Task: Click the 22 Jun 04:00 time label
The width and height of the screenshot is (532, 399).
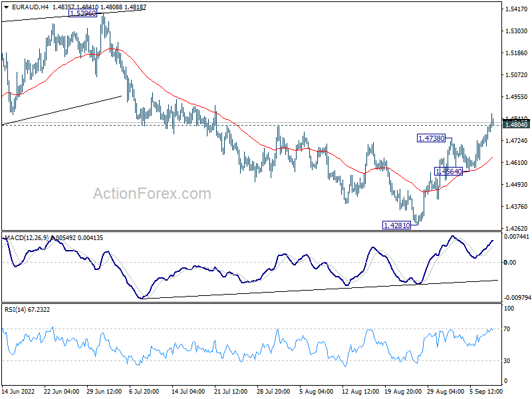Action: pos(62,391)
